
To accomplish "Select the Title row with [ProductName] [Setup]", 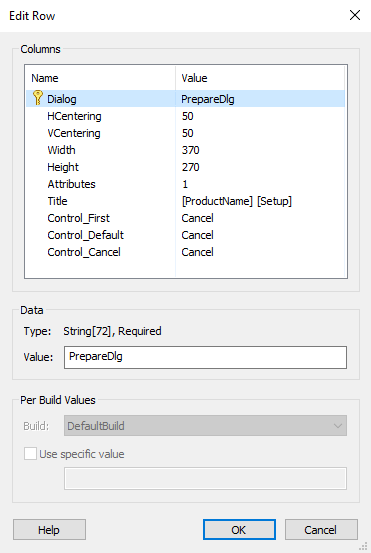I will tap(186, 201).
